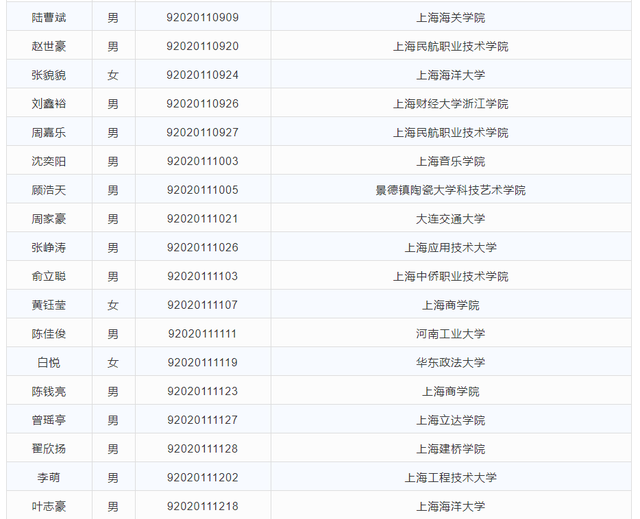640x519 pixels.
Task: Click the school 上海工程技术大学
Action: coord(451,477)
